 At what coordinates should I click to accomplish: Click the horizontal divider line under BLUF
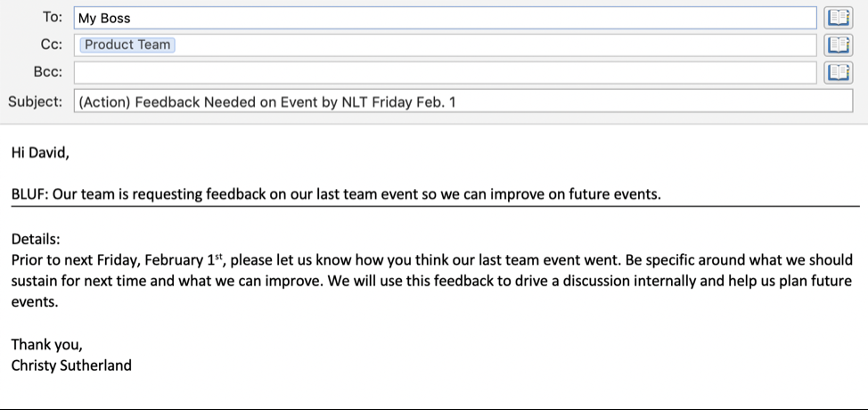[x=435, y=207]
